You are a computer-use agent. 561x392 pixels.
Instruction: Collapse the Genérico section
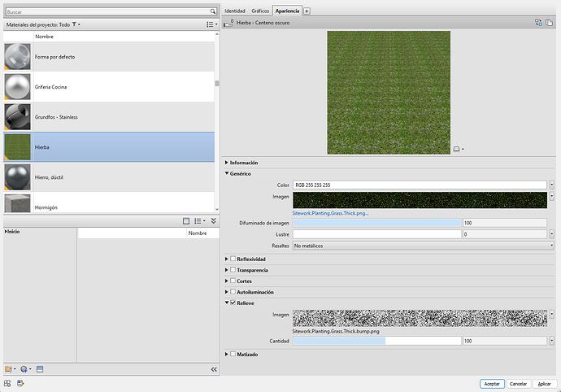pyautogui.click(x=227, y=173)
